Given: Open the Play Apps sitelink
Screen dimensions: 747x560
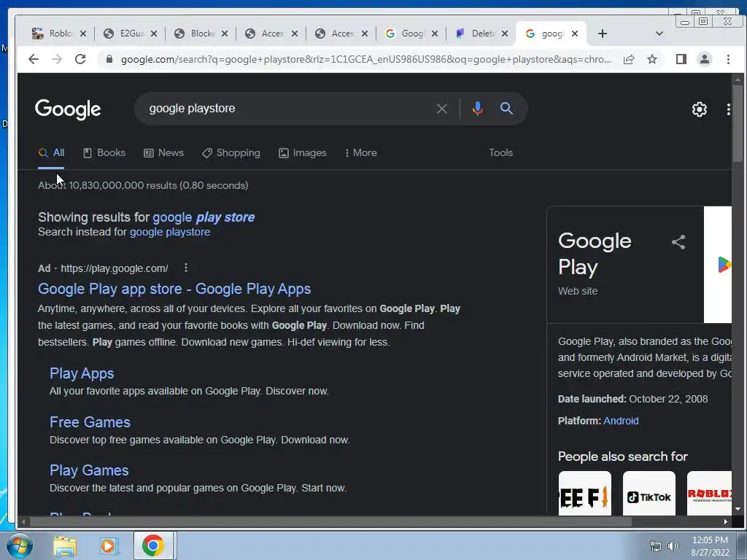Looking at the screenshot, I should click(82, 373).
